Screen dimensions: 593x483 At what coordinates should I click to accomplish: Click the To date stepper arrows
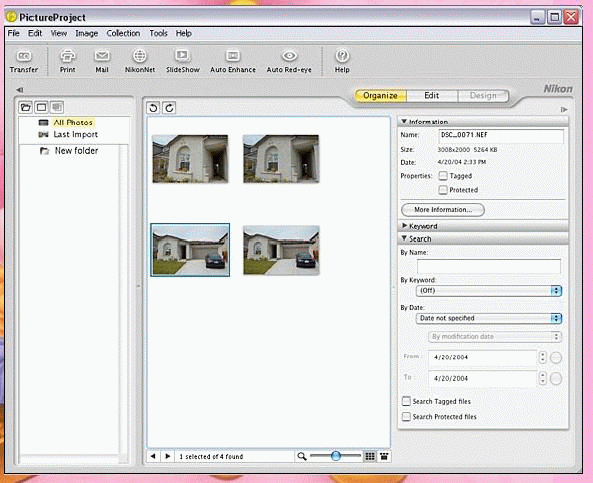coord(543,378)
